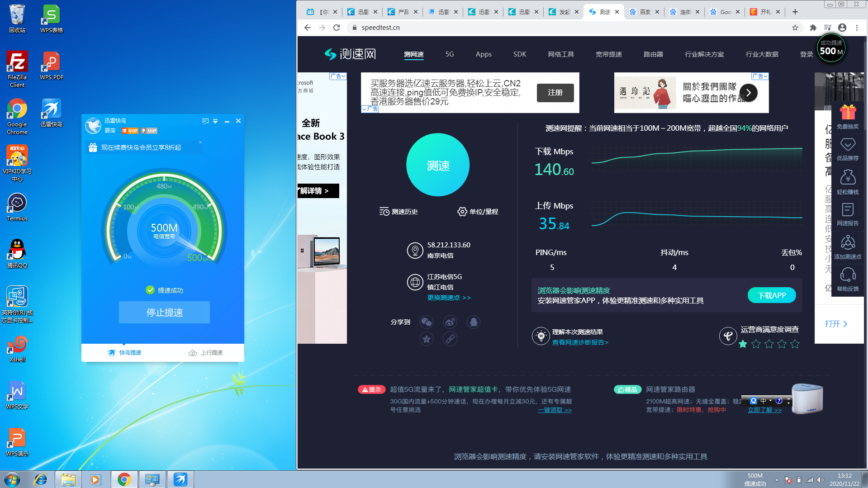Open 轻松赚钱 sidebar icon

coord(848,182)
